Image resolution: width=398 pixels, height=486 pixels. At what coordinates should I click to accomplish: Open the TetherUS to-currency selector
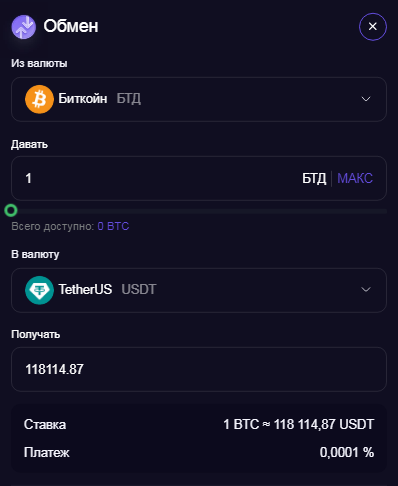(x=199, y=290)
